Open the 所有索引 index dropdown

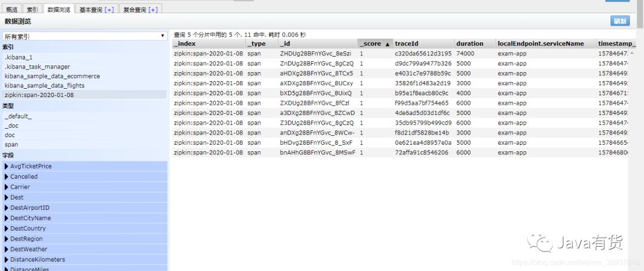click(85, 36)
